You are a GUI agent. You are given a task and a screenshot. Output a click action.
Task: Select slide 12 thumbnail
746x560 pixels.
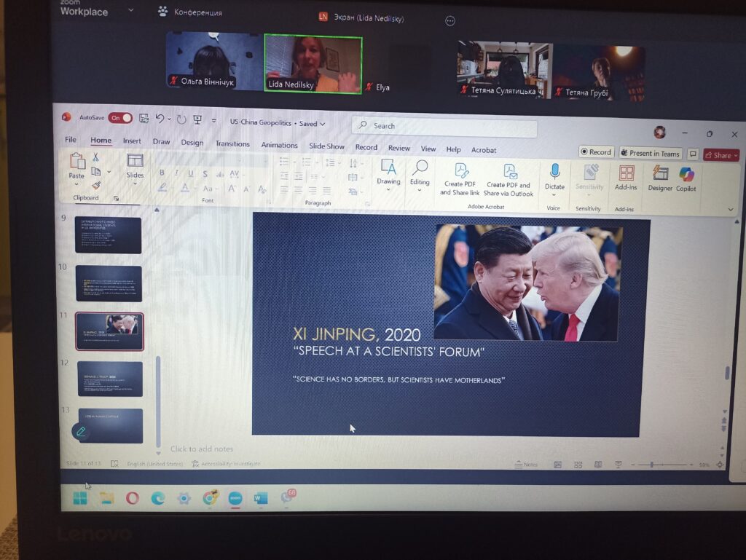110,379
